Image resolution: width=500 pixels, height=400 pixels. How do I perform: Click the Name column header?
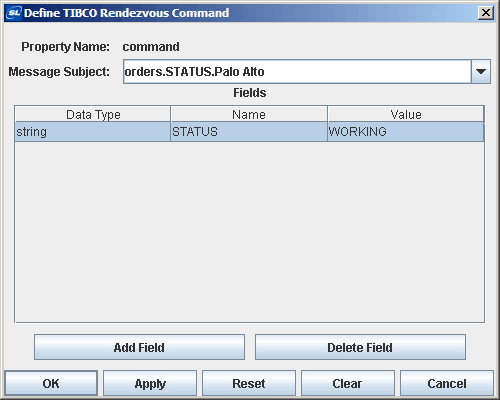(249, 114)
